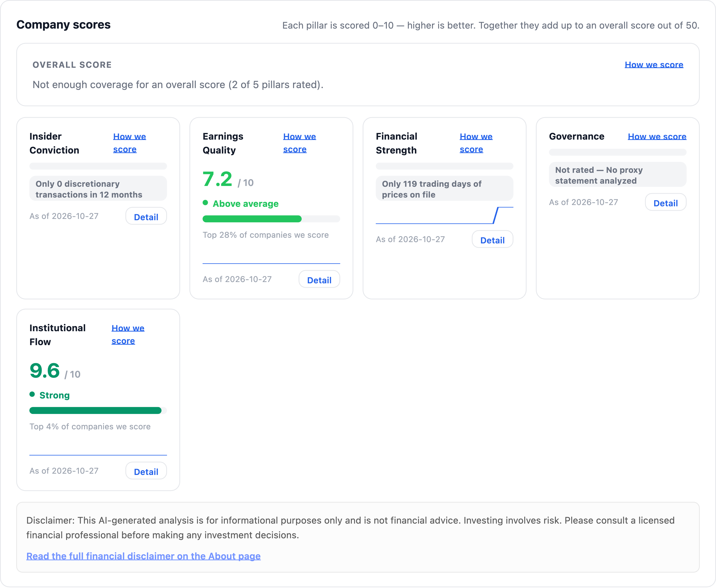This screenshot has width=716, height=588.
Task: Click the Earnings Quality card title
Action: pos(223,143)
